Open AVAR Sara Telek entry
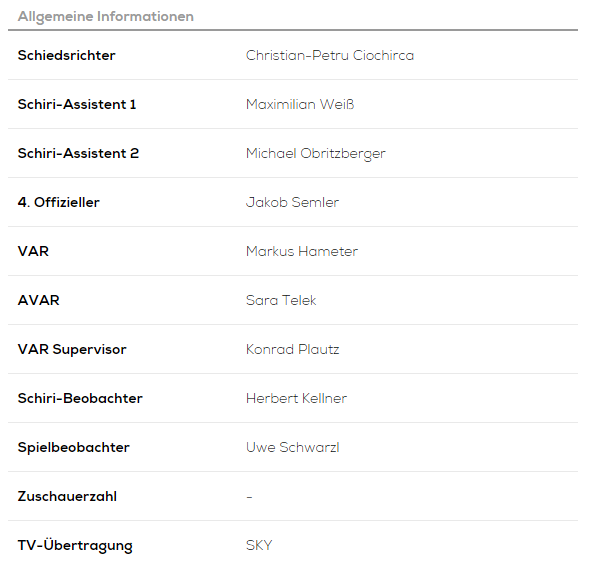589x571 pixels. click(281, 301)
